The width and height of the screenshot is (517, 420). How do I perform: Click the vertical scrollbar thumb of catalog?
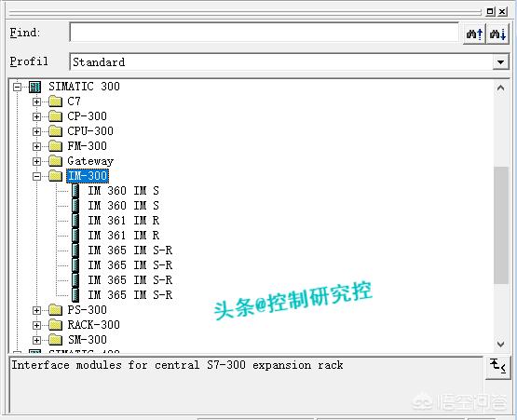pyautogui.click(x=501, y=224)
